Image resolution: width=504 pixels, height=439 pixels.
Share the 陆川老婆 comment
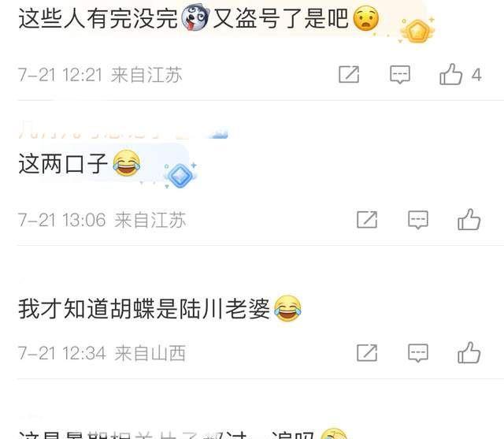[367, 353]
